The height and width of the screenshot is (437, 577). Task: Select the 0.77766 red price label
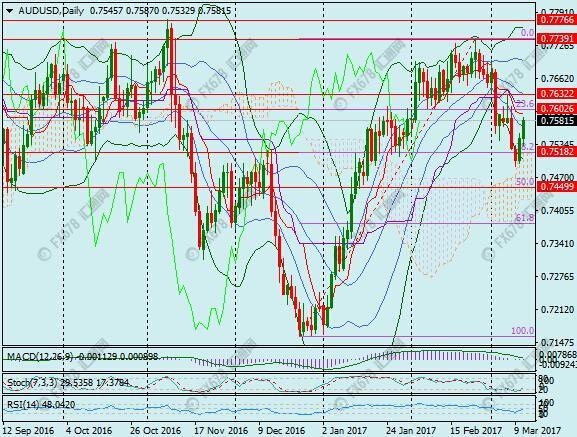tap(557, 20)
